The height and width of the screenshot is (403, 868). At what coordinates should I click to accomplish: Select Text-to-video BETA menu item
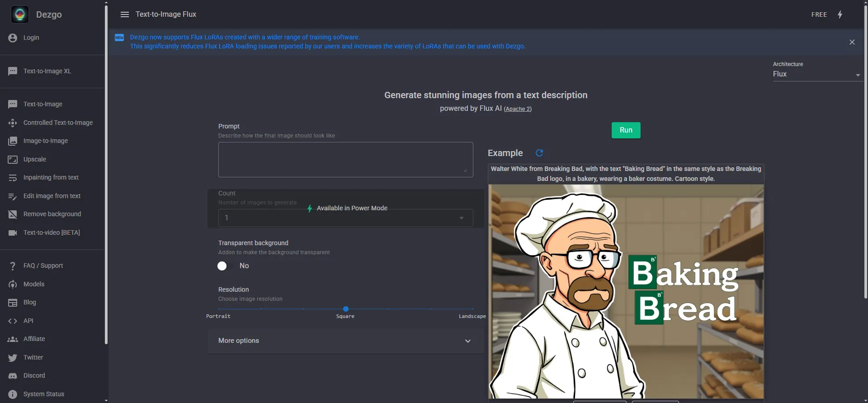click(x=52, y=232)
